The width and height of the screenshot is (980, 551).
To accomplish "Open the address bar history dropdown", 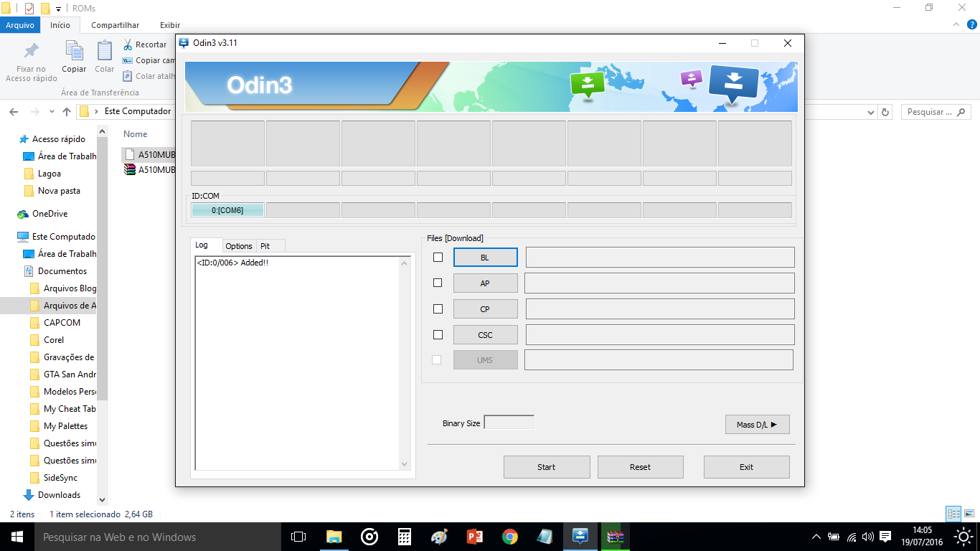I will tap(871, 112).
